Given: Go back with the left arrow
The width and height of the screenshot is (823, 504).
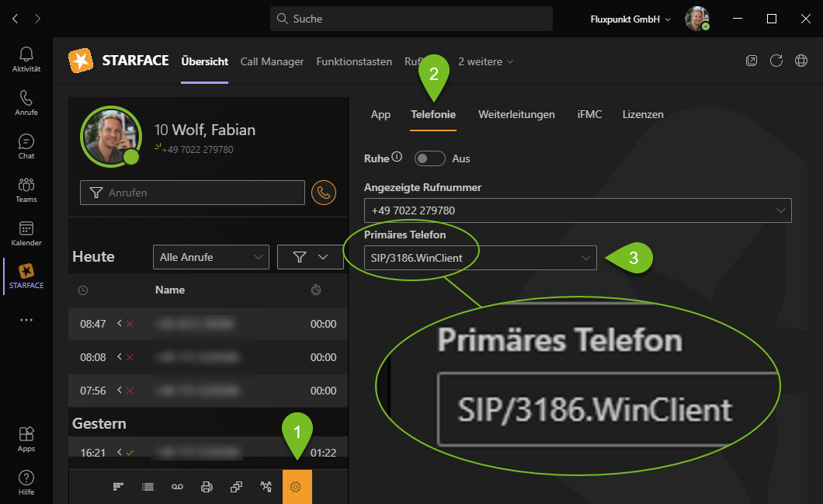Looking at the screenshot, I should click(16, 19).
